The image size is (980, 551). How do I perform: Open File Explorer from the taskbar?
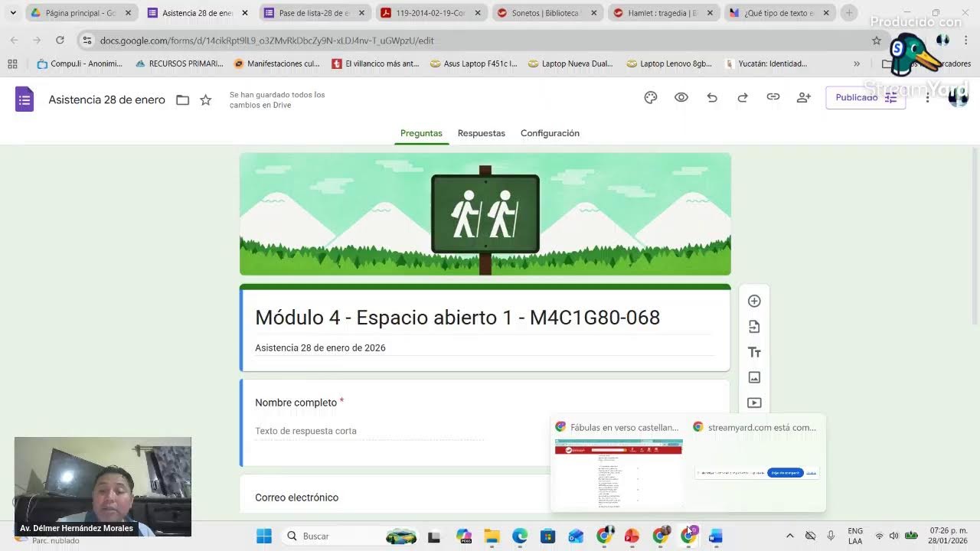492,536
